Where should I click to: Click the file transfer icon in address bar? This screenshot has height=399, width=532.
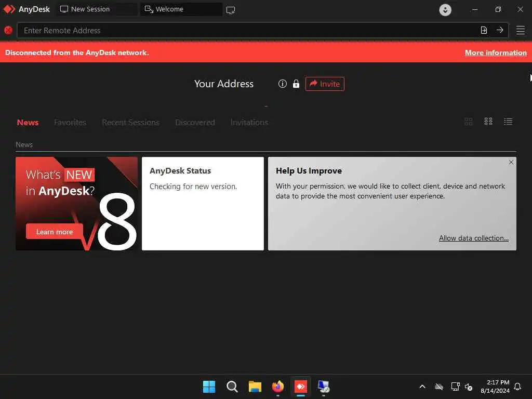point(484,30)
